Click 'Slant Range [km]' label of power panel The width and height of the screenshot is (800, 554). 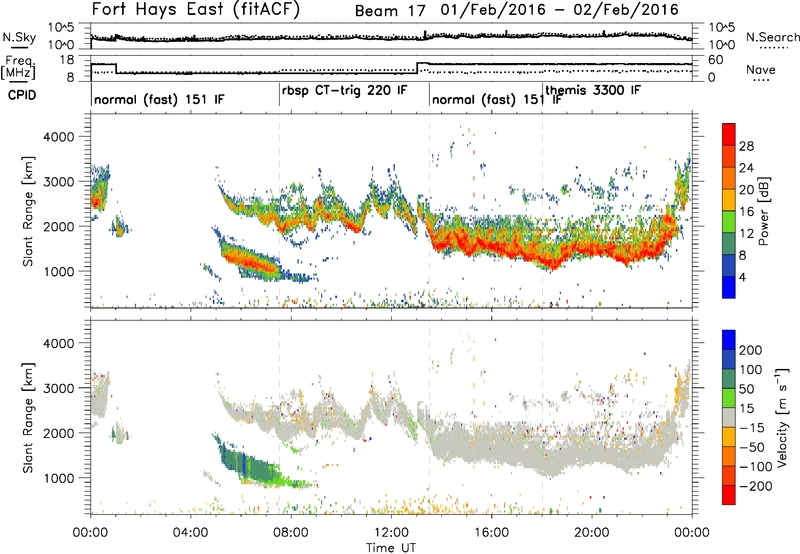tap(29, 211)
